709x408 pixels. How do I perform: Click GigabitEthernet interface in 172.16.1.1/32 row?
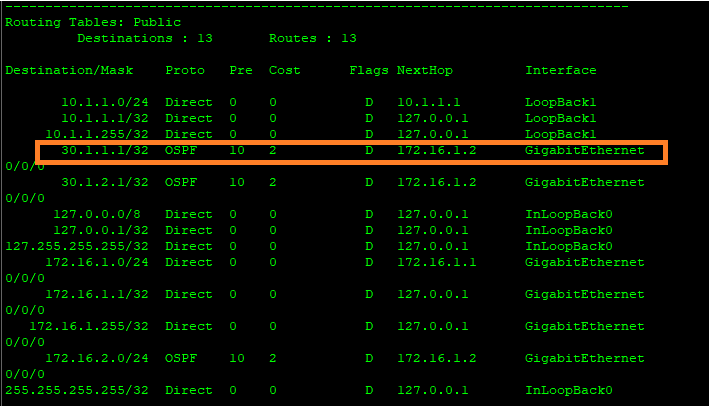pos(585,294)
